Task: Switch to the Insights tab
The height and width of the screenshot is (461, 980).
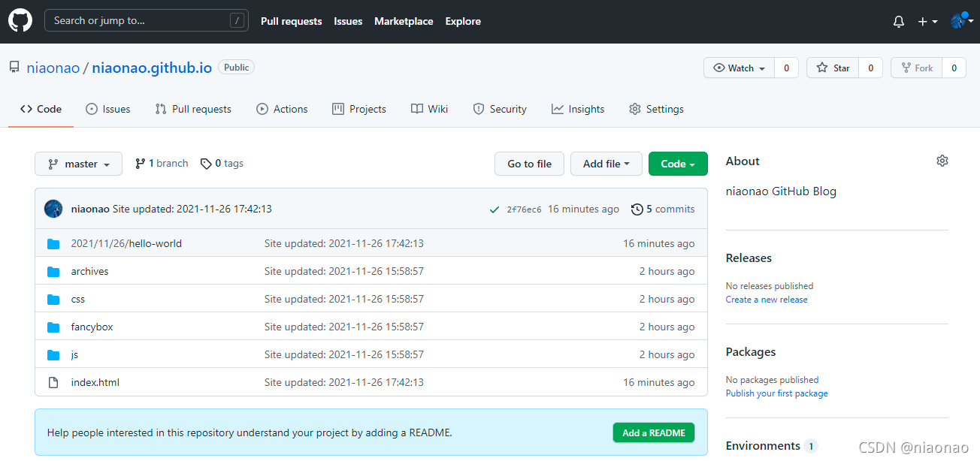Action: pyautogui.click(x=578, y=109)
